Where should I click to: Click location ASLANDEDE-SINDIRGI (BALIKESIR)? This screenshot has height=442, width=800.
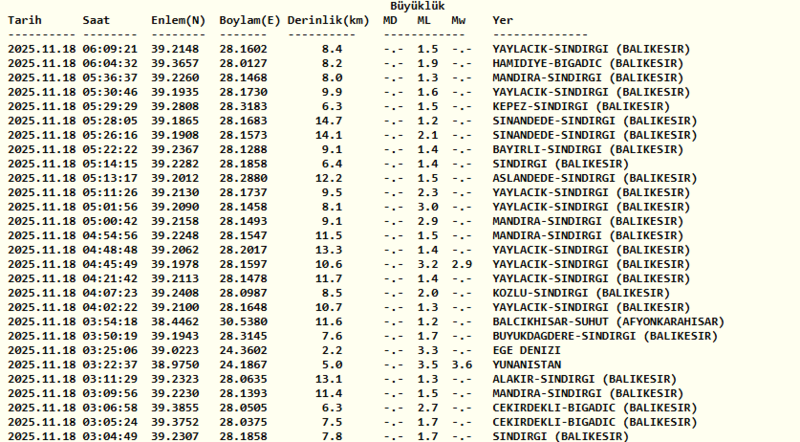click(x=595, y=178)
